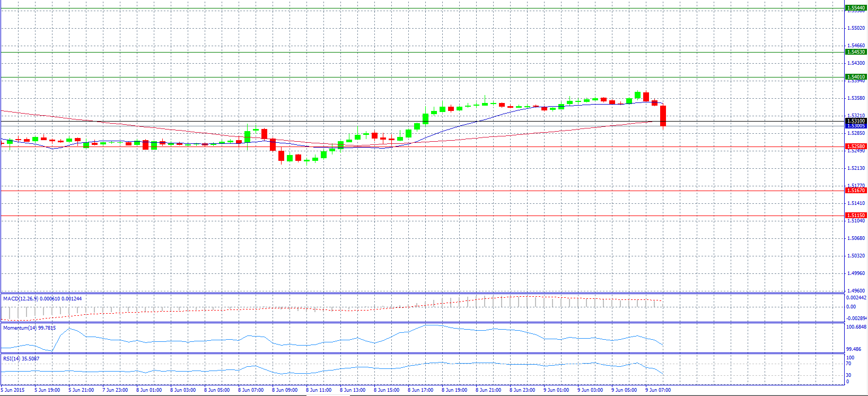The image size is (868, 396).
Task: Click the 9 Jun 01:00 time label
Action: point(556,390)
